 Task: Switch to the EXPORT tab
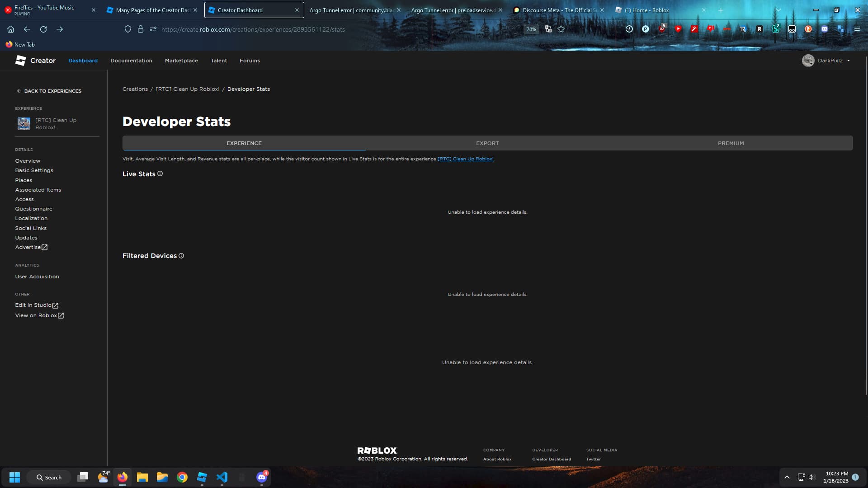(487, 143)
